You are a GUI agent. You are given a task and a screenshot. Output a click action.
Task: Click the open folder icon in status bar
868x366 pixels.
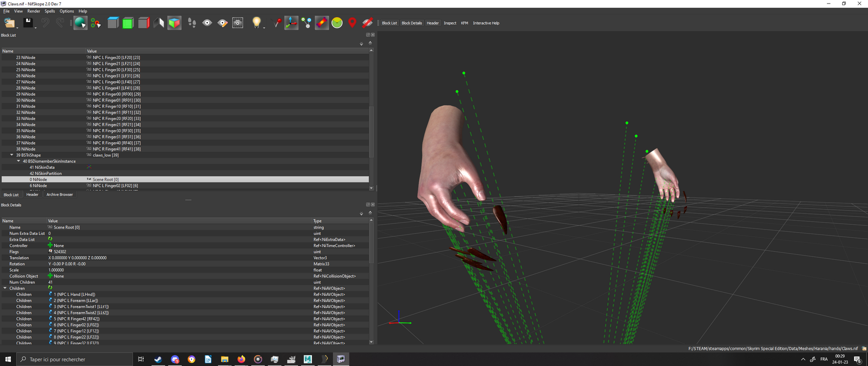(x=864, y=348)
